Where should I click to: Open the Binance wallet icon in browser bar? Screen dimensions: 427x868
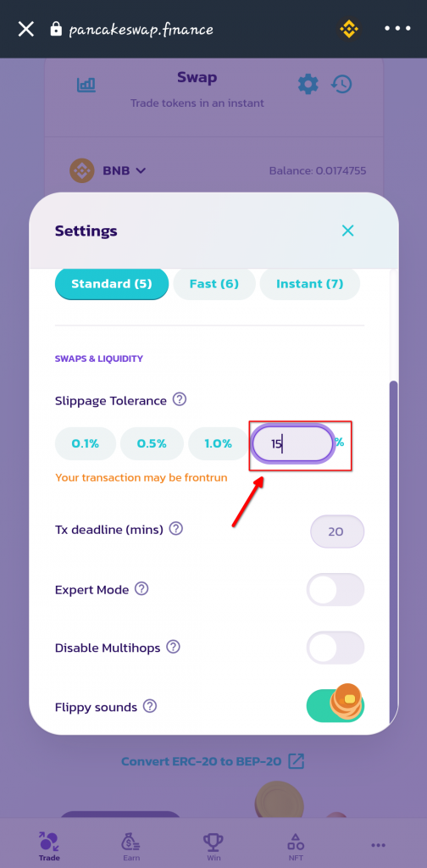(x=348, y=29)
